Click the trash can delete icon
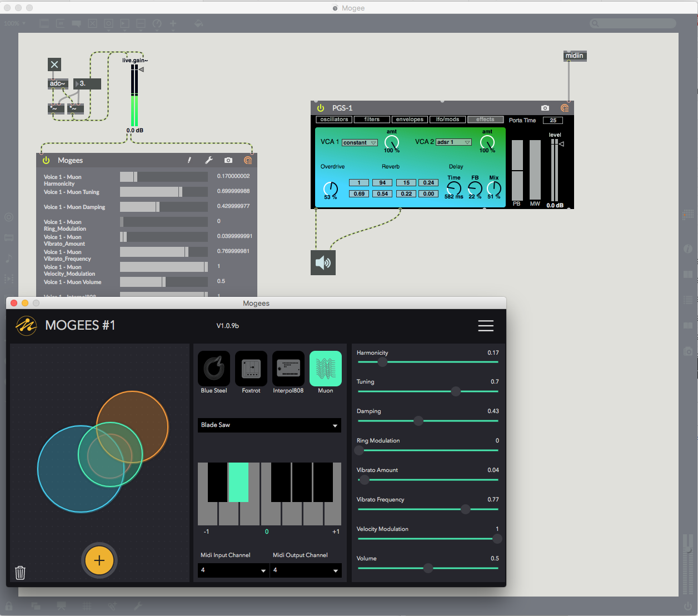Image resolution: width=698 pixels, height=616 pixels. pyautogui.click(x=20, y=572)
